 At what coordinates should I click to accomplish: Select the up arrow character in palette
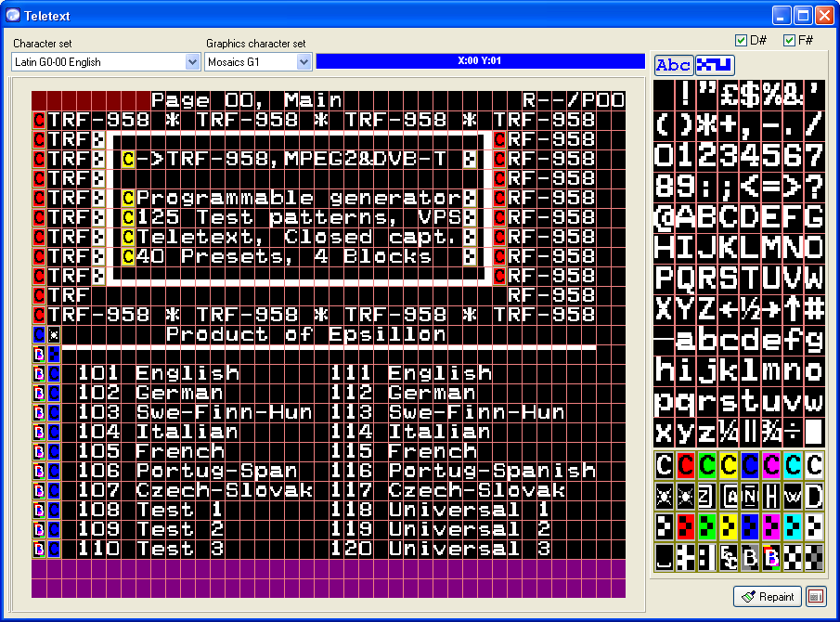coord(793,309)
